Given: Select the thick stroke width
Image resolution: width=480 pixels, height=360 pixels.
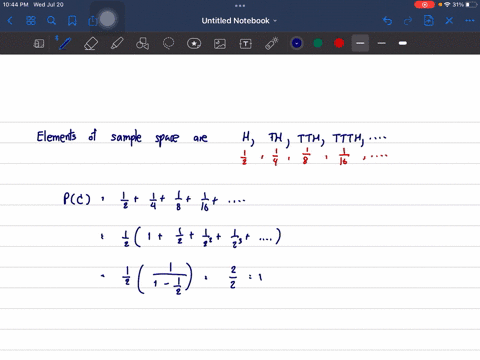Looking at the screenshot, I should 403,43.
